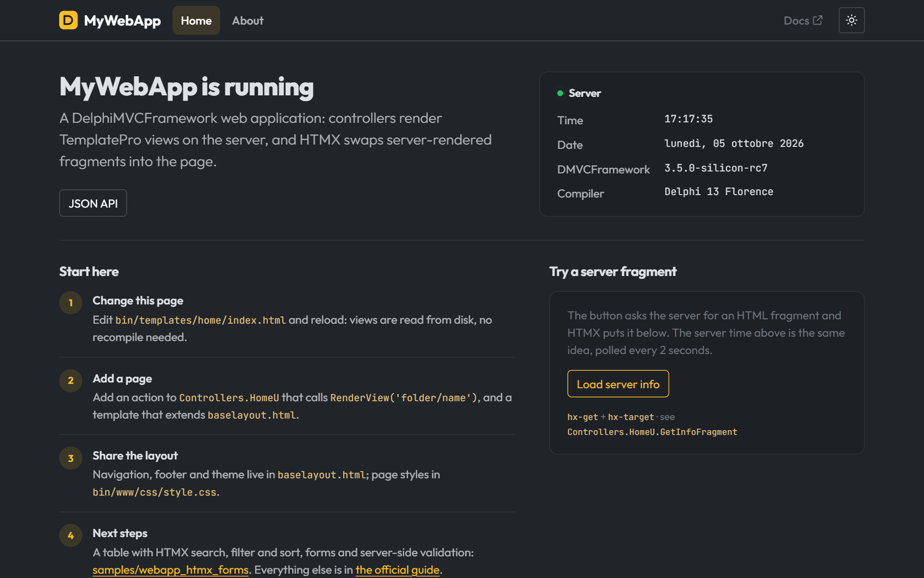
Task: Open the samples/webapp_htmx_forms link
Action: click(170, 570)
